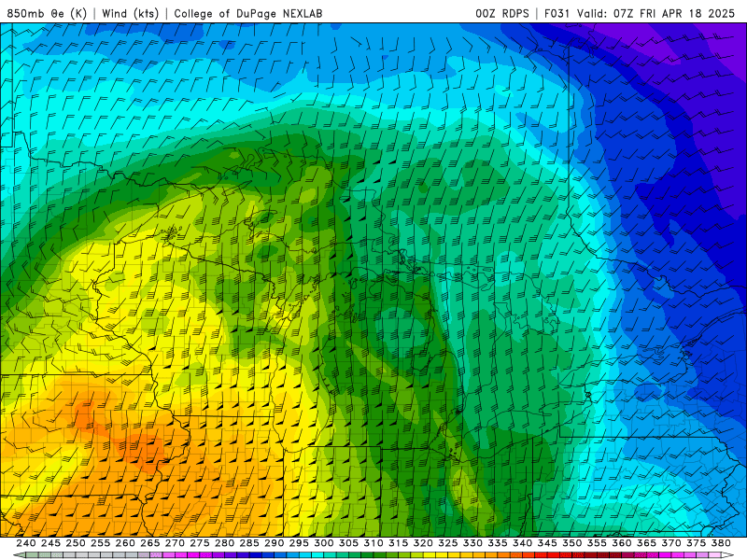The width and height of the screenshot is (747, 560).
Task: Click the 240 colorbar scale label
Action: (26, 543)
